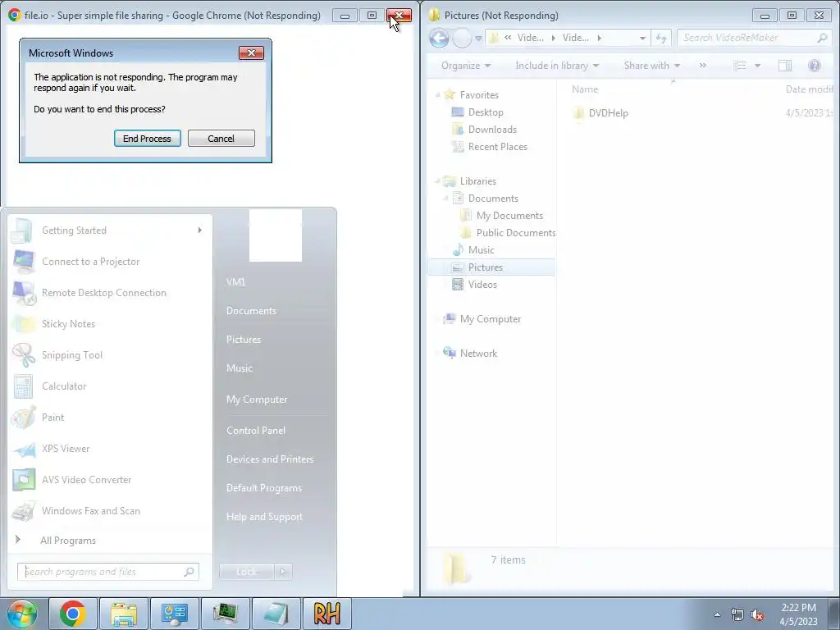Open Music from the Start menu
The width and height of the screenshot is (840, 630).
coord(240,368)
